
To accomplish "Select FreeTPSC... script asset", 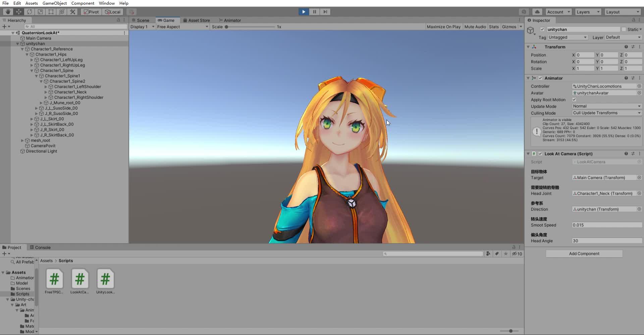I will click(54, 281).
